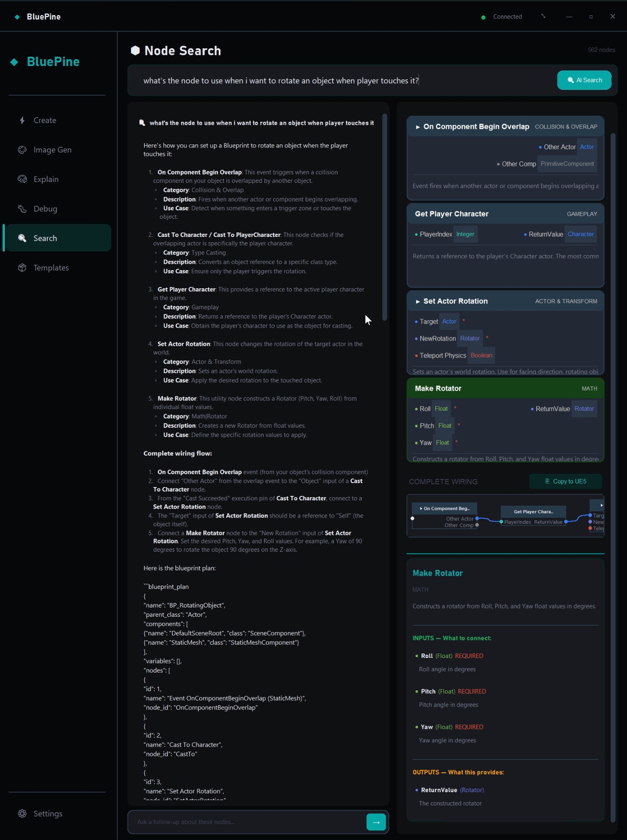This screenshot has height=840, width=627.
Task: Click the Character tag on ReturnValue
Action: pos(581,234)
